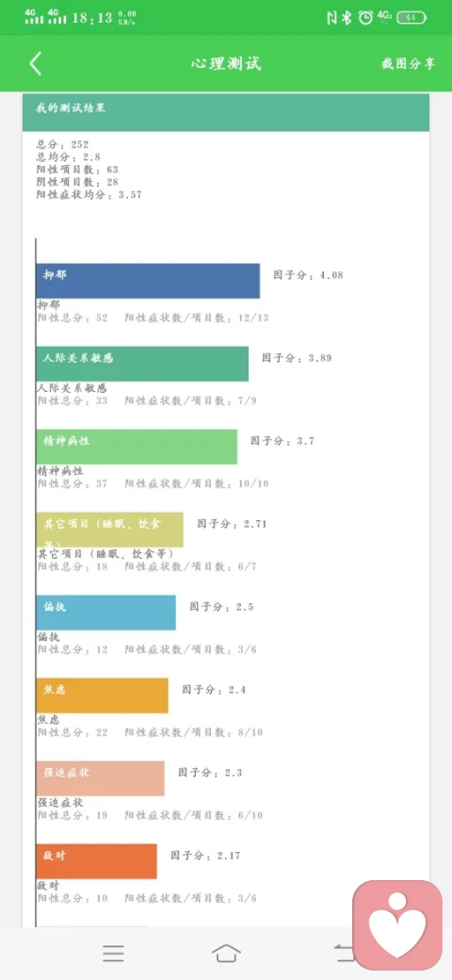
Task: Select the blue 抑郁 factor bar
Action: (147, 281)
